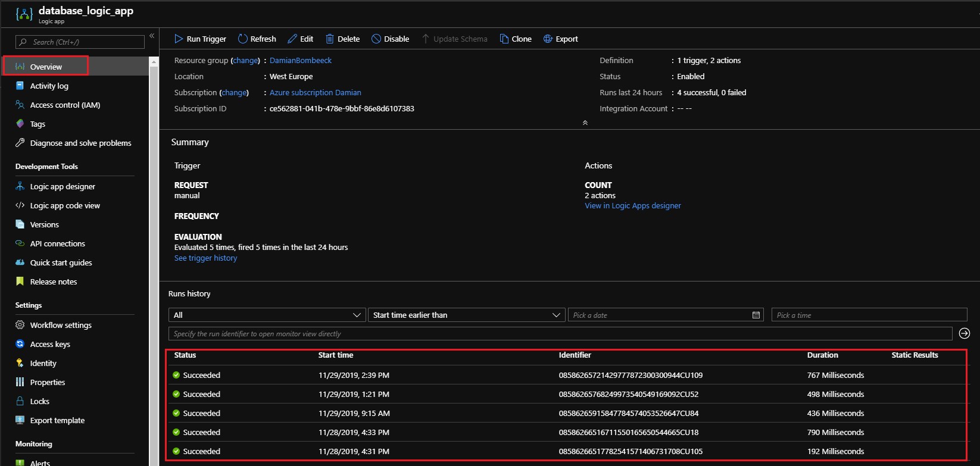Click Azure subscription Damian link
980x466 pixels.
click(316, 92)
